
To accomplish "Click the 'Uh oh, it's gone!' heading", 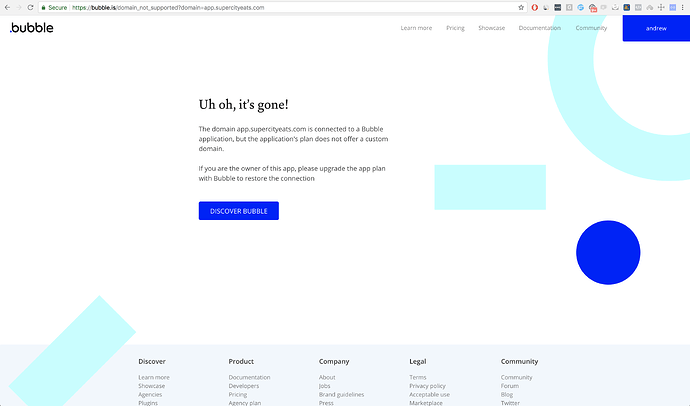I will [x=243, y=105].
